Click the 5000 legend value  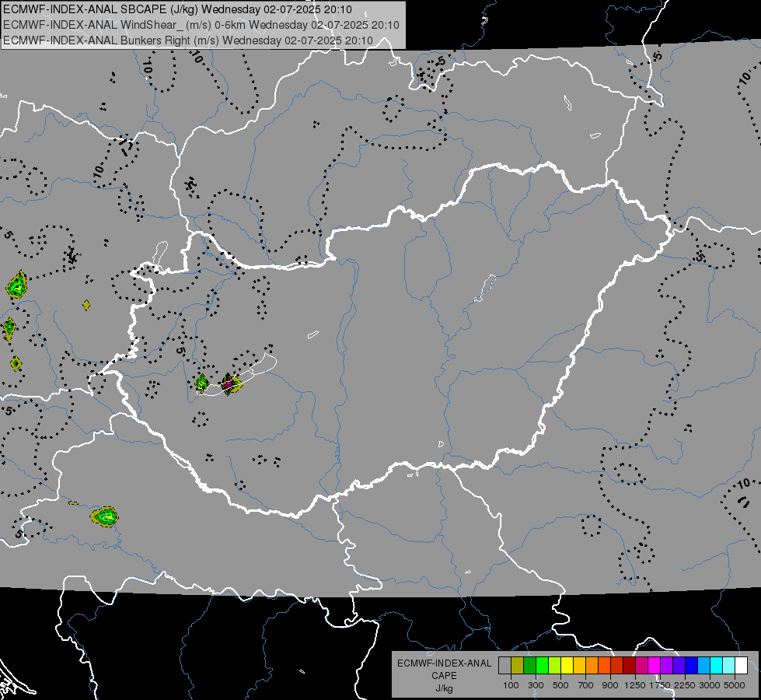[x=735, y=685]
